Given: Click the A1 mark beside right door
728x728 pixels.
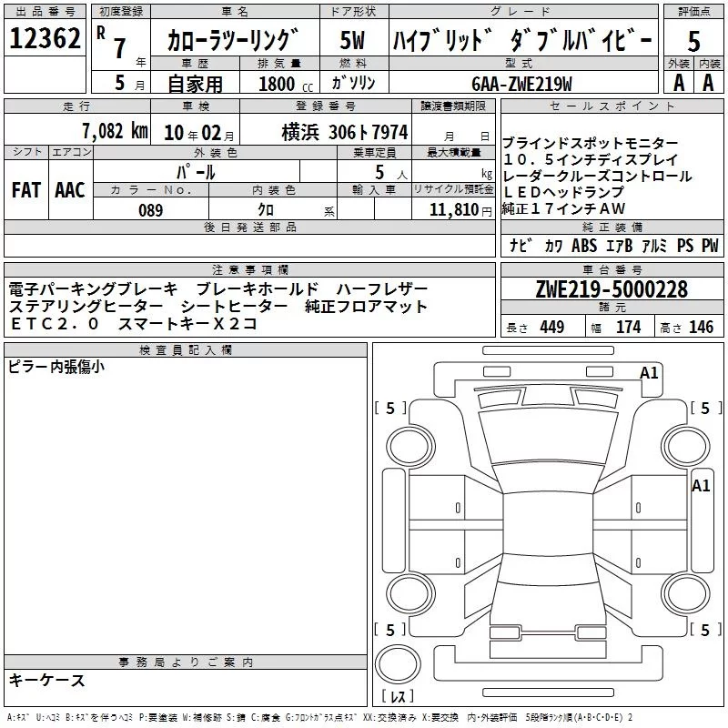Looking at the screenshot, I should pyautogui.click(x=700, y=486).
